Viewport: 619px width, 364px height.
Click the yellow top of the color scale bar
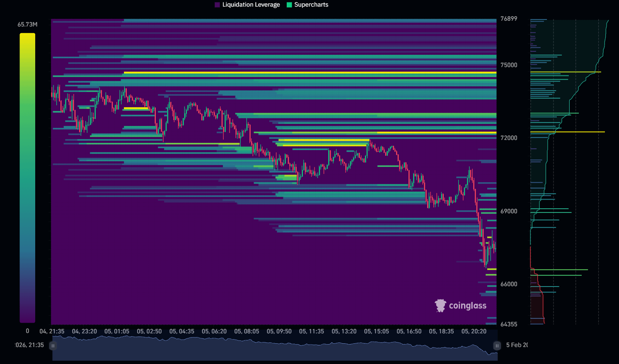click(27, 37)
